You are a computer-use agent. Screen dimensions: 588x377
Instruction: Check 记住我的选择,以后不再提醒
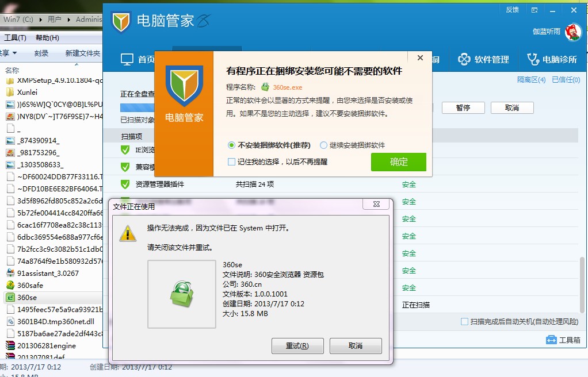coord(277,162)
